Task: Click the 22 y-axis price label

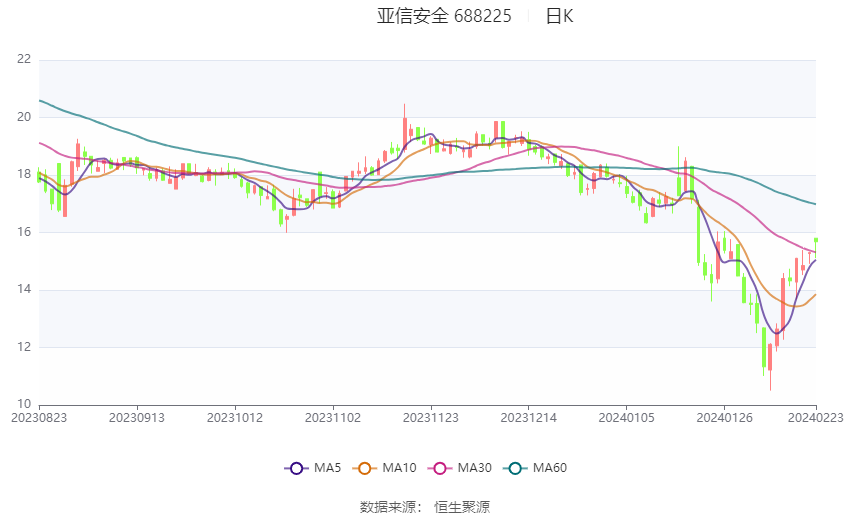Action: [x=24, y=59]
